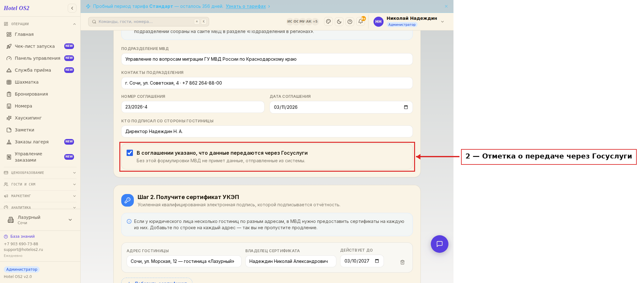Expand the Гости и CRM section
Viewport: 644px width, 283px height.
(x=40, y=184)
